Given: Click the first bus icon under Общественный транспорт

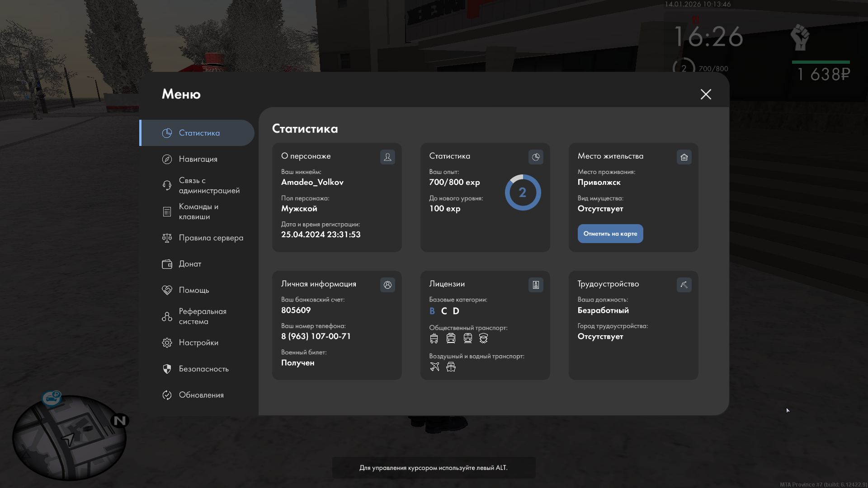Looking at the screenshot, I should [434, 338].
